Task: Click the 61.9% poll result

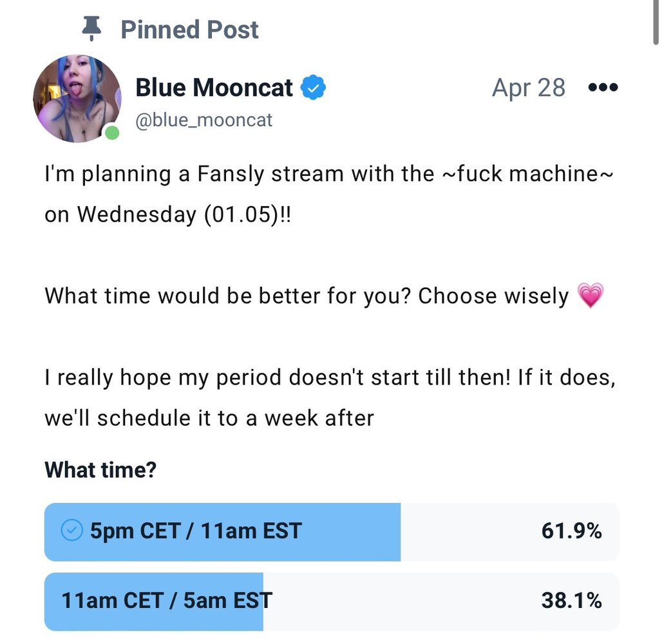Action: (571, 531)
